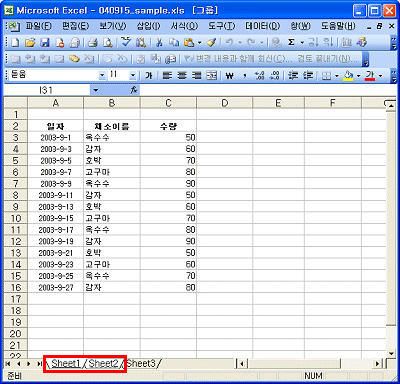
Task: Toggle bold formatting (가)
Action: point(149,76)
